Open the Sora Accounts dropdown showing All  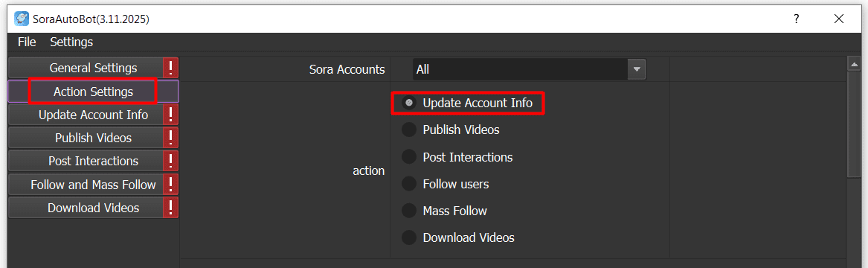[530, 69]
